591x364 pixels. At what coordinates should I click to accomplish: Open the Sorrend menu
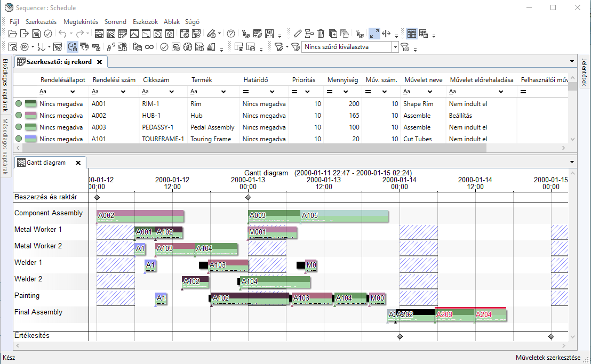point(115,22)
